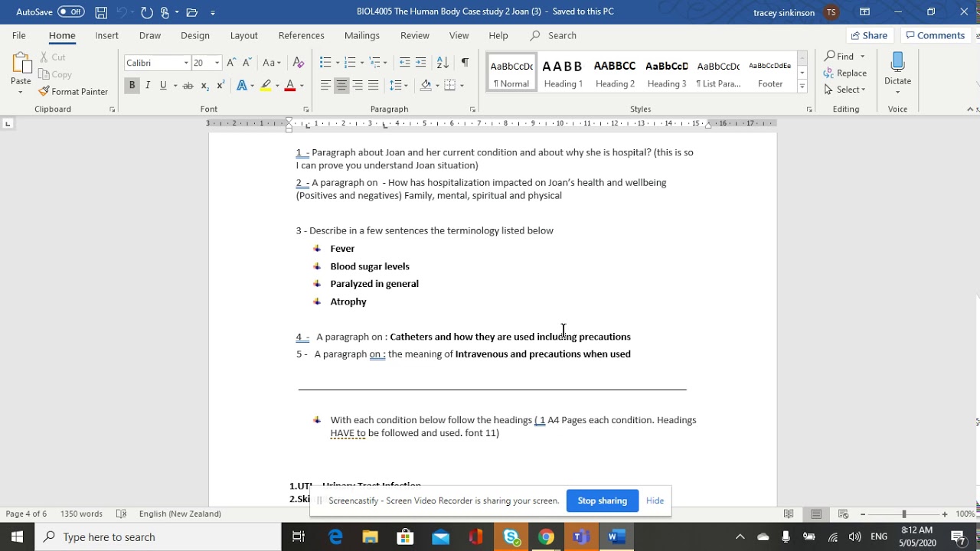
Task: Toggle Underline formatting
Action: [x=162, y=85]
